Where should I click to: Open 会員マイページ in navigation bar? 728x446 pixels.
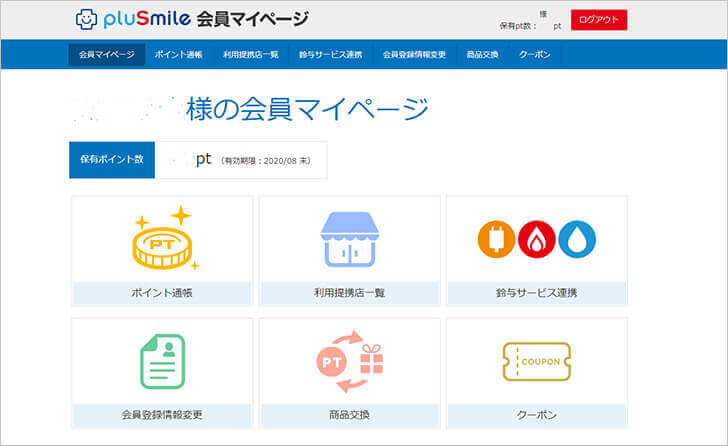tap(107, 54)
